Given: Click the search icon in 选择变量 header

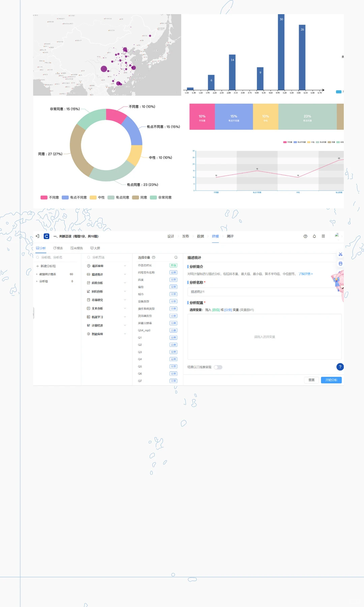Looking at the screenshot, I should pyautogui.click(x=176, y=257).
